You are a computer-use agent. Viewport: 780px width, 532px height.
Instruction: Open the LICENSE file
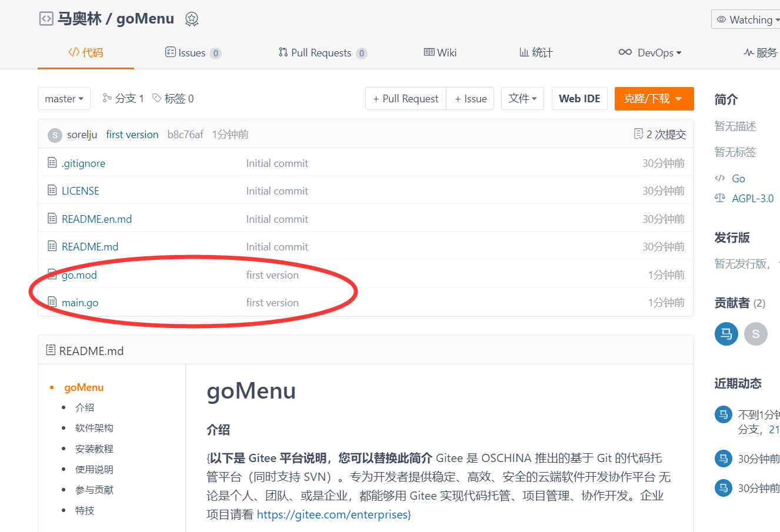click(x=81, y=191)
